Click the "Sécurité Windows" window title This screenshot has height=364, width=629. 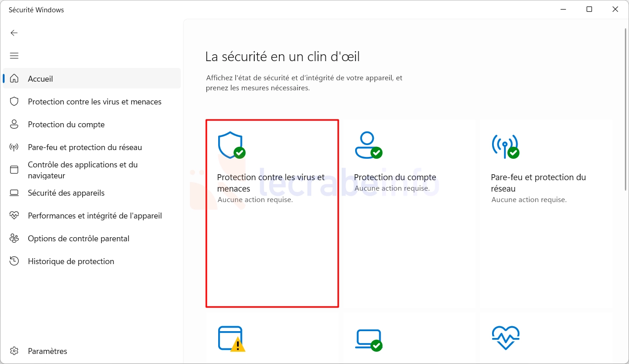pyautogui.click(x=37, y=10)
